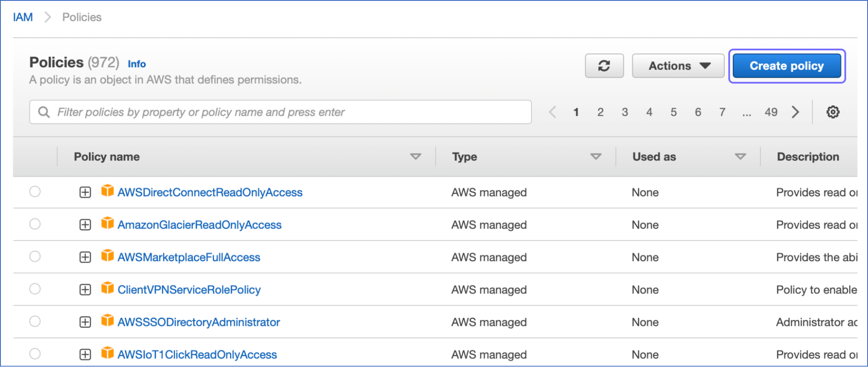Select the AWSIoT1ClickReadOnlyAccess radio button
The height and width of the screenshot is (367, 868).
[x=35, y=354]
